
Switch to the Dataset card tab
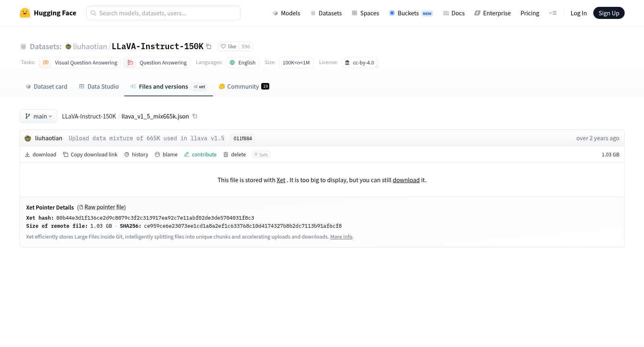46,86
